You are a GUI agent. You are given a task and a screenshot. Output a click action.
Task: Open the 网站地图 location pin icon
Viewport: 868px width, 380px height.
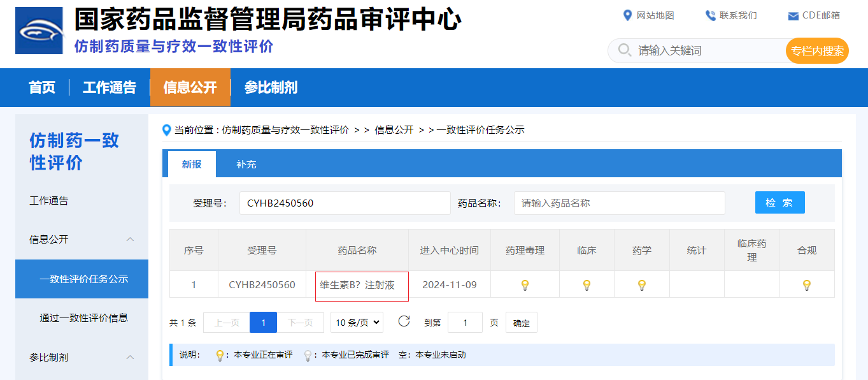628,15
